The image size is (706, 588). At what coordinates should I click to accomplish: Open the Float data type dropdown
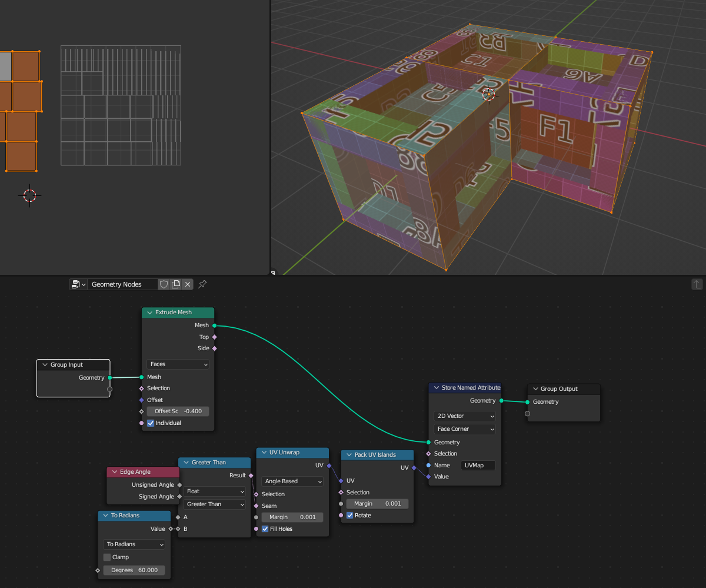coord(215,491)
